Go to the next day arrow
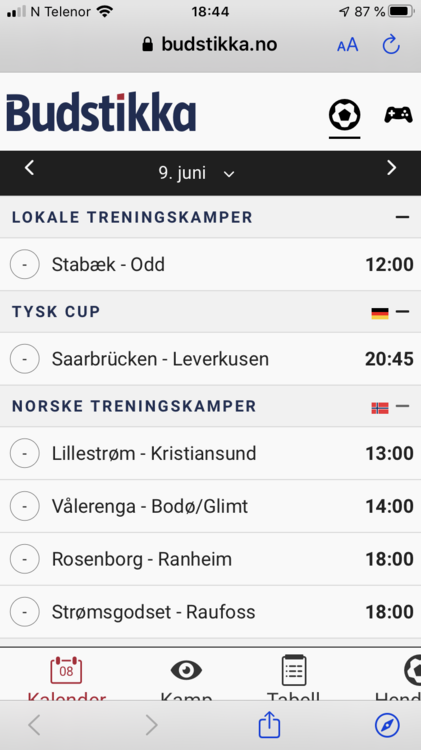 [391, 168]
